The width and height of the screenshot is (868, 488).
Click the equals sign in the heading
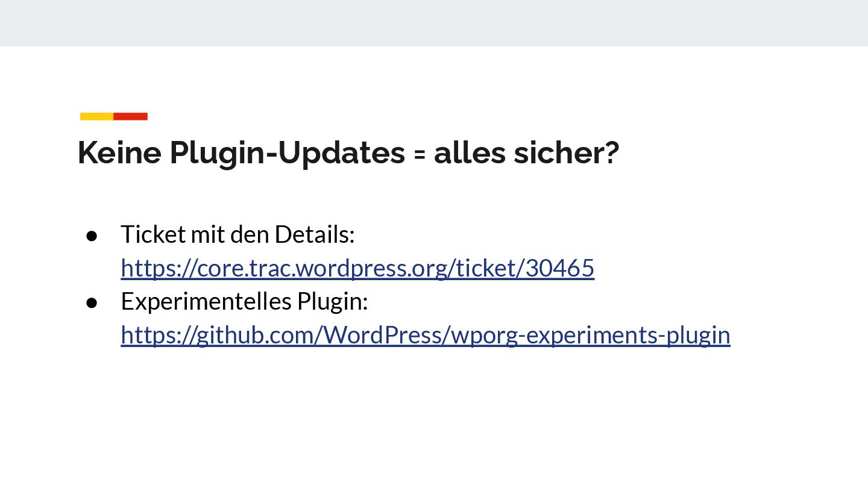click(x=420, y=154)
